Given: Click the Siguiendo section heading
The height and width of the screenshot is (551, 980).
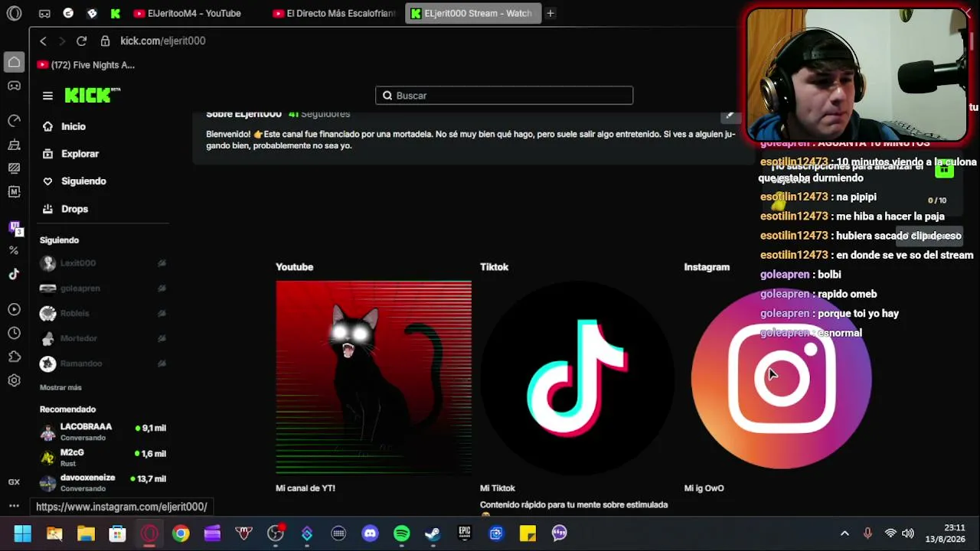Looking at the screenshot, I should coord(59,240).
